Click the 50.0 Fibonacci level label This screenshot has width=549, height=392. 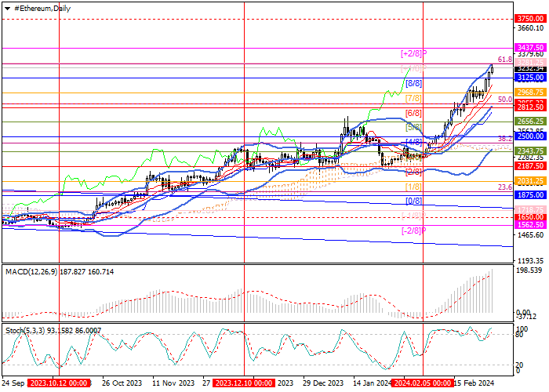505,100
